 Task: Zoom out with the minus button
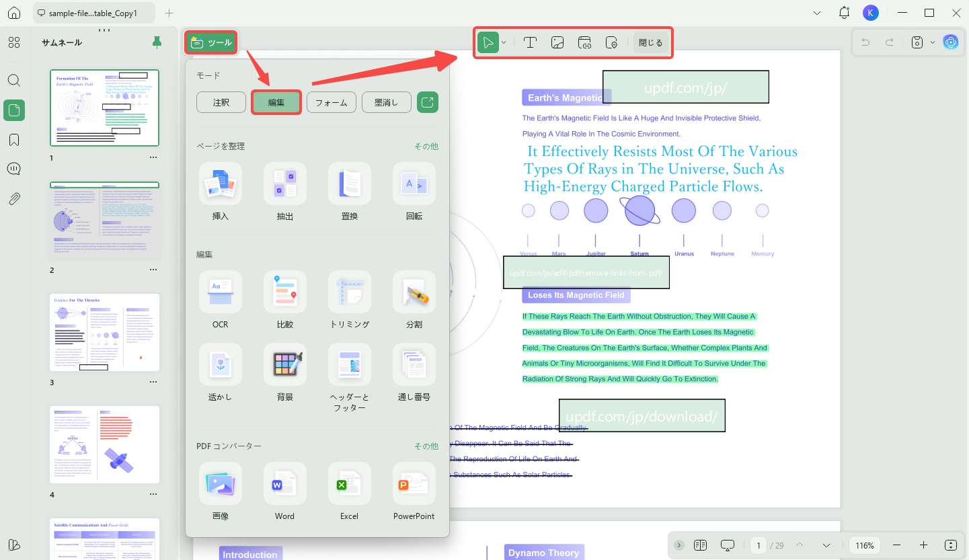896,545
